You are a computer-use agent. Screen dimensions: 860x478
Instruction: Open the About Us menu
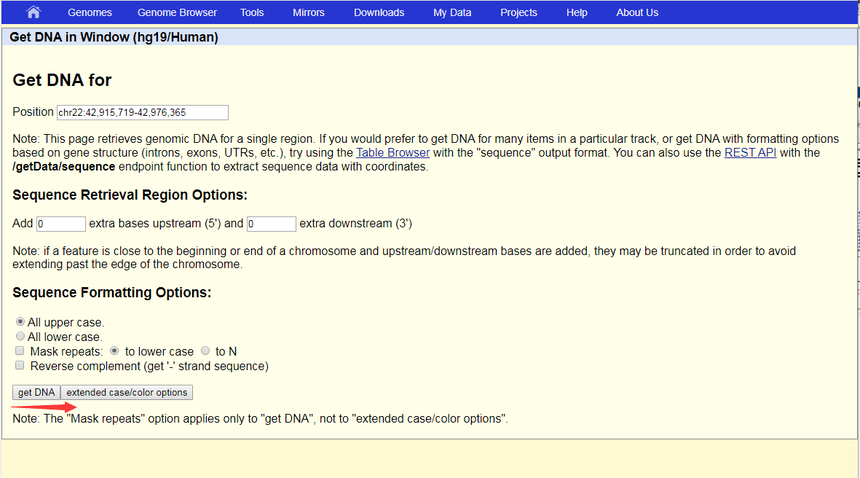click(x=637, y=13)
